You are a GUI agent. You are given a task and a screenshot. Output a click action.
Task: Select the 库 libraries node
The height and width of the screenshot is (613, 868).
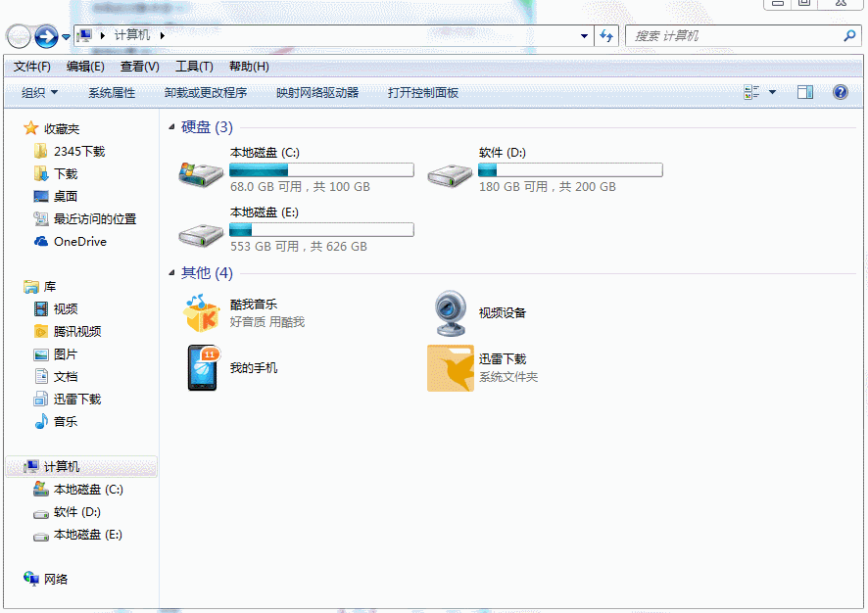pyautogui.click(x=50, y=287)
